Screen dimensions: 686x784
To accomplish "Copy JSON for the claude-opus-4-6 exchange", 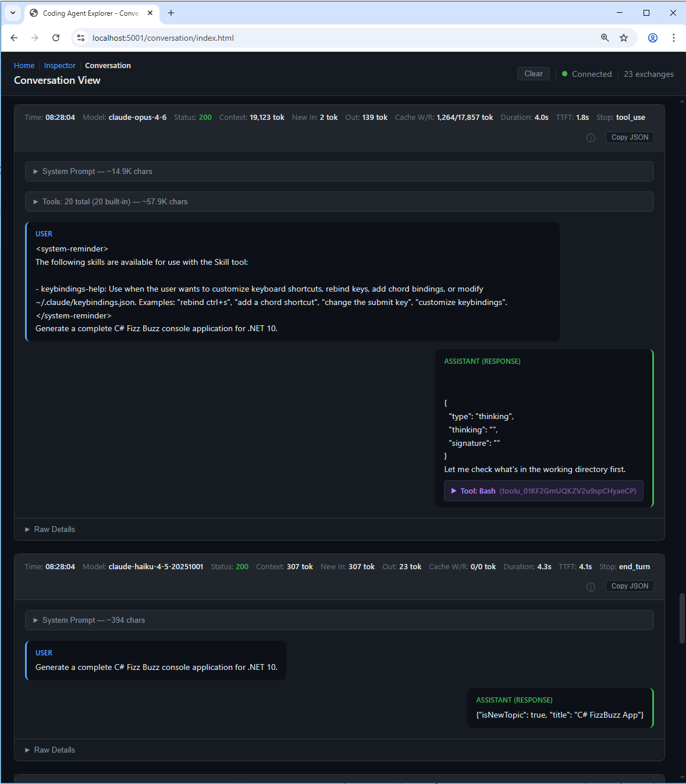I will 630,137.
